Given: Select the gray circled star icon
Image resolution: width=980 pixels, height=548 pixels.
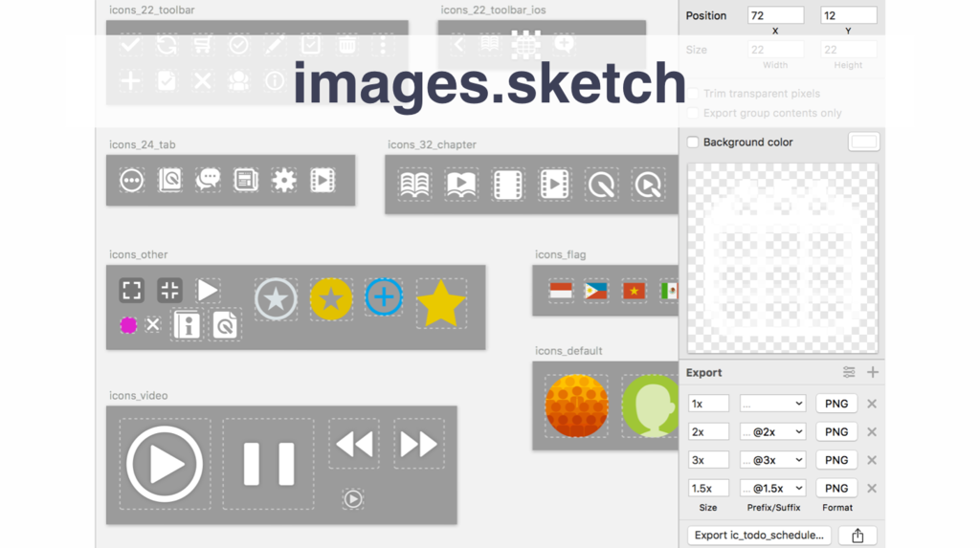Looking at the screenshot, I should (276, 299).
